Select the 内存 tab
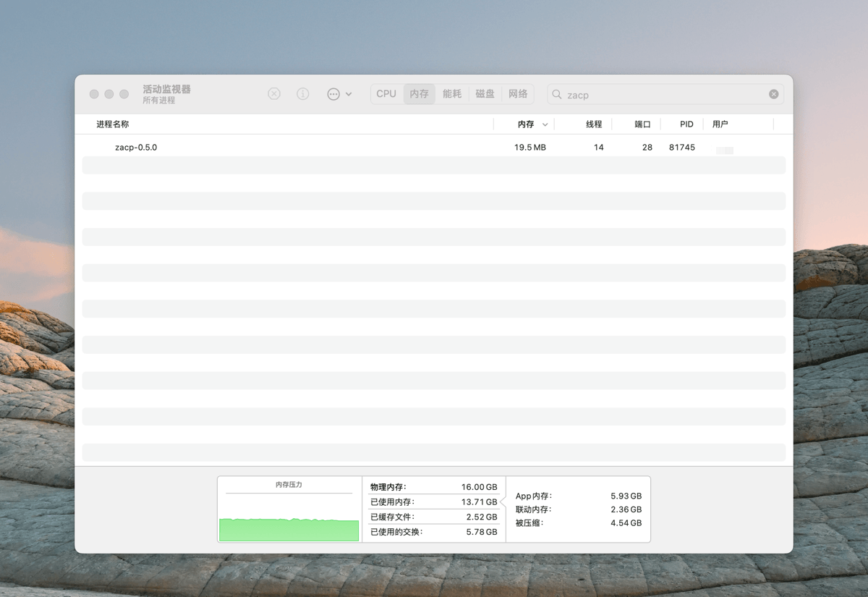Viewport: 868px width, 597px height. click(420, 94)
